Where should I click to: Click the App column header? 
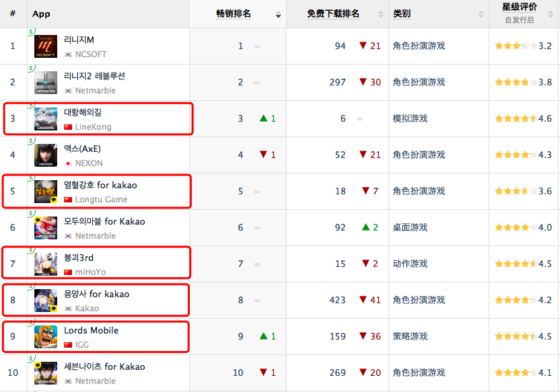(41, 14)
